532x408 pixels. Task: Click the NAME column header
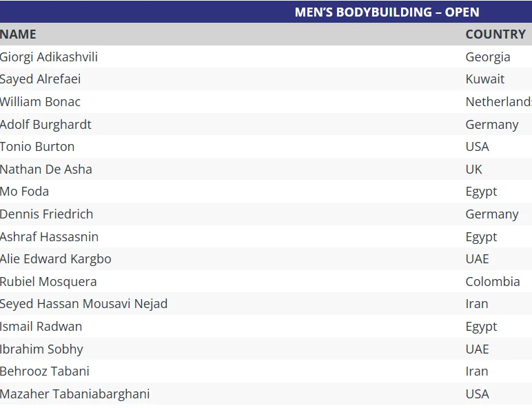coord(19,34)
